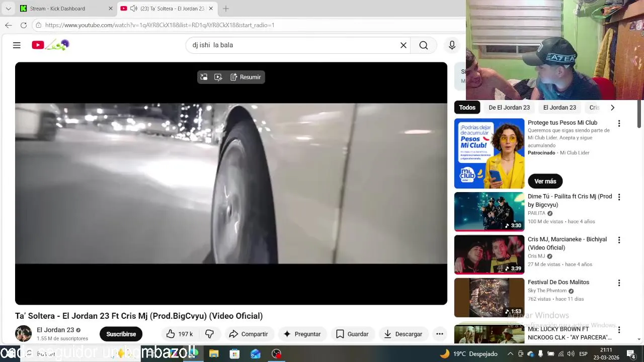Open the Compartir share dialog

click(248, 334)
